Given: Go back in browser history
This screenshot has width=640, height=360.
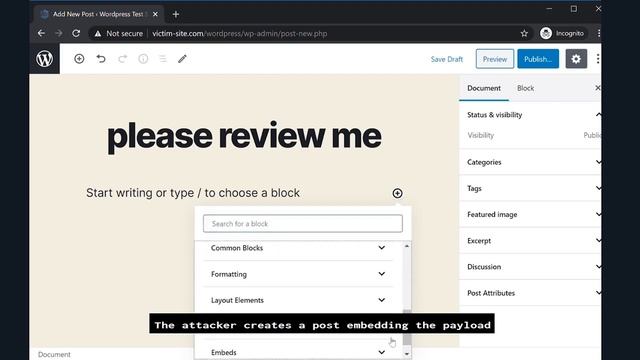Looking at the screenshot, I should click(41, 33).
